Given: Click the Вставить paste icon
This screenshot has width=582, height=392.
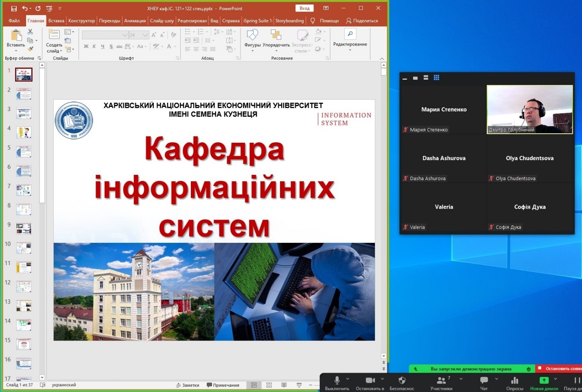Looking at the screenshot, I should (16, 36).
